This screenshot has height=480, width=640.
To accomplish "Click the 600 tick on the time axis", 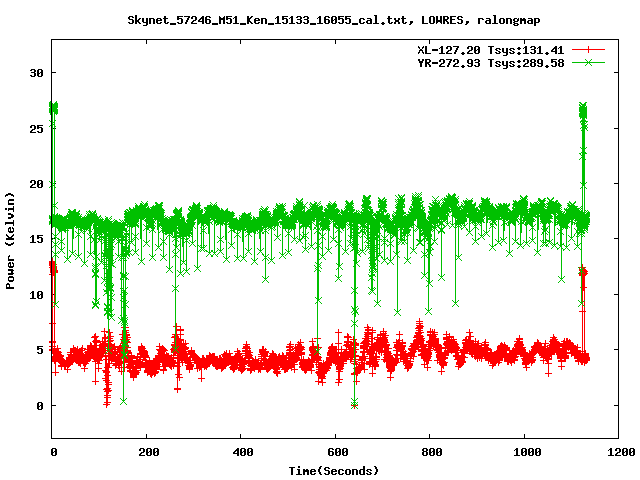I will 335,452.
